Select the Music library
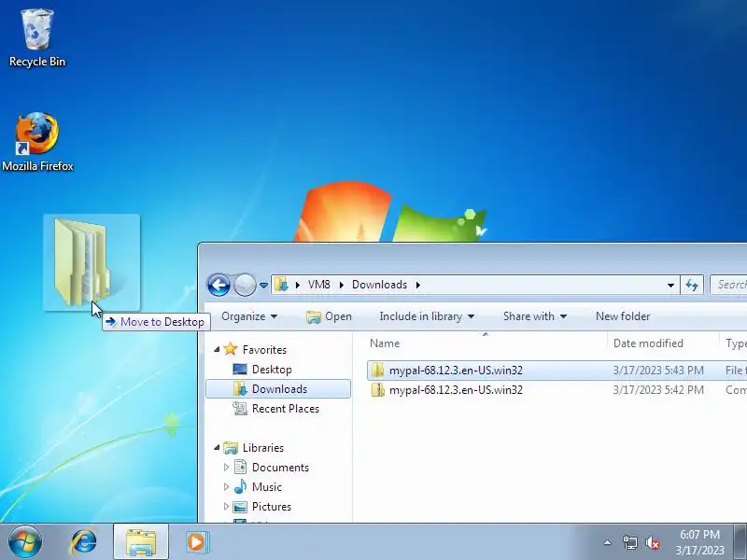 (x=267, y=486)
